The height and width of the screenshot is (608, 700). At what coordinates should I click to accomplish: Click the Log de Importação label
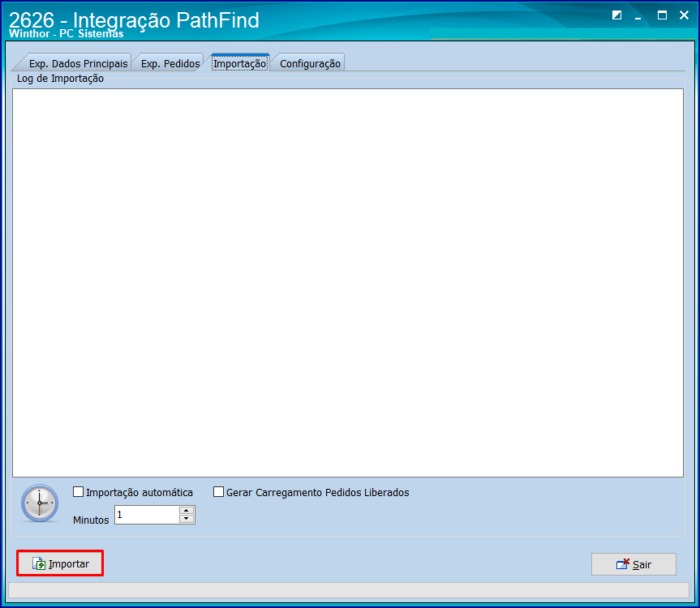pyautogui.click(x=60, y=79)
